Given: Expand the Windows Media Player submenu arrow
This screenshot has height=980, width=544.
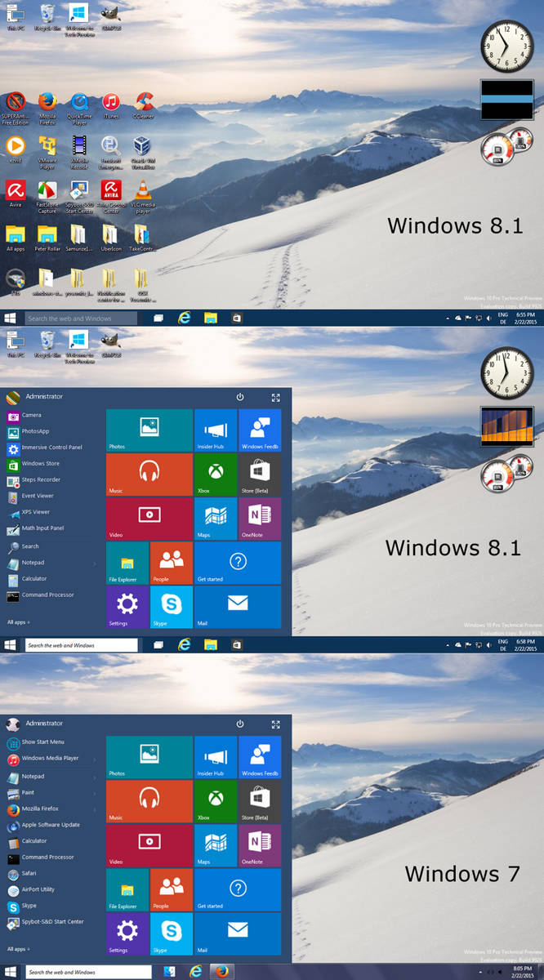Looking at the screenshot, I should [95, 759].
